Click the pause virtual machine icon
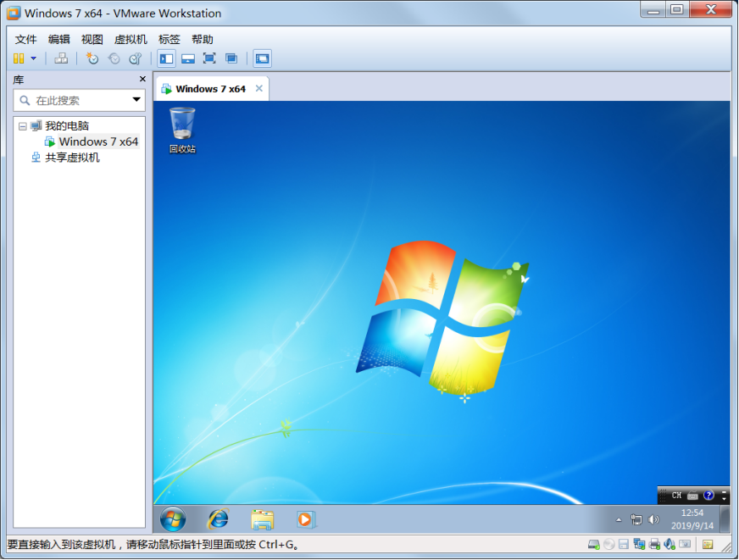Image resolution: width=739 pixels, height=560 pixels. tap(19, 58)
